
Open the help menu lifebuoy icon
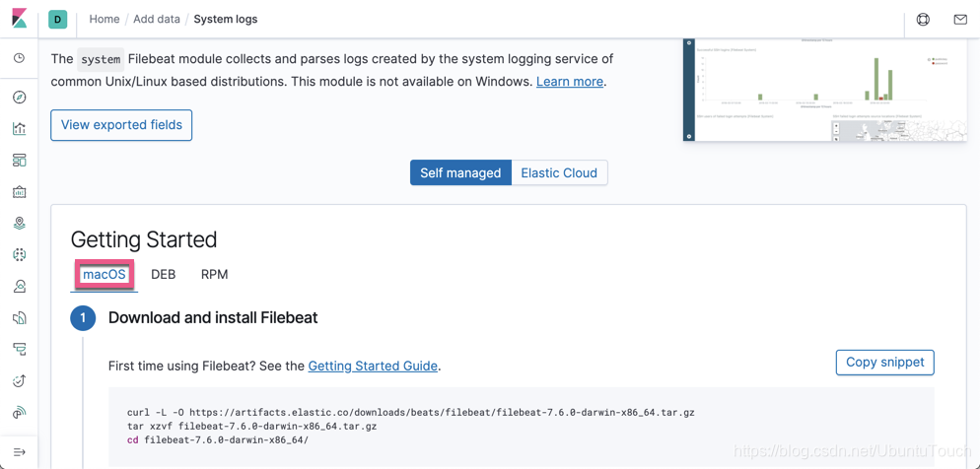click(923, 20)
